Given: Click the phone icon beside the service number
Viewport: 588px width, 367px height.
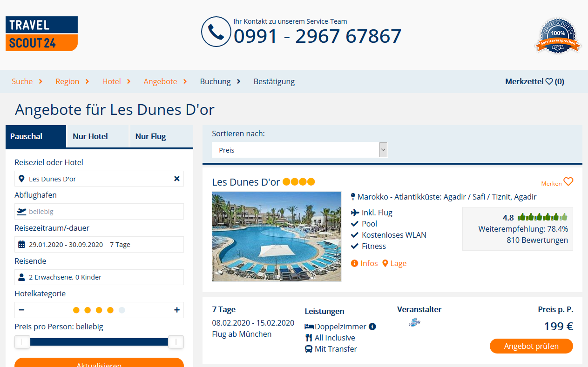Looking at the screenshot, I should click(x=216, y=32).
